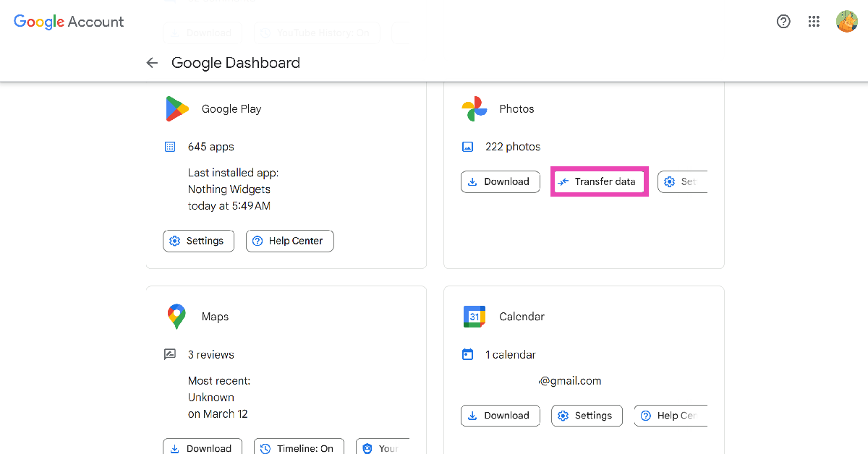The image size is (868, 454).
Task: Click the Calendar card title
Action: coord(522,317)
